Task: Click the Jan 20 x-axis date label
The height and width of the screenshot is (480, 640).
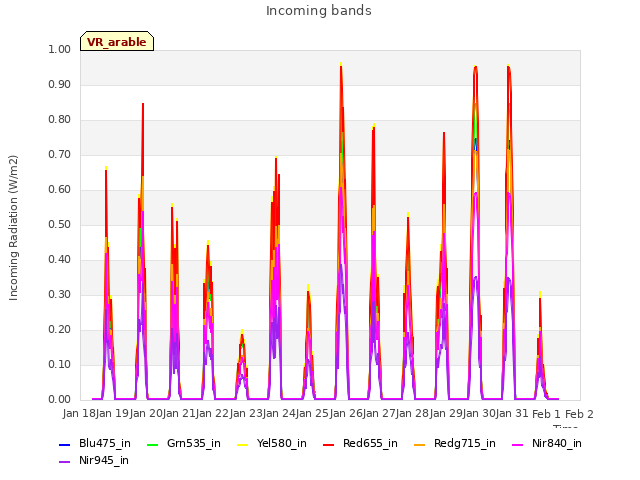Action: [146, 414]
